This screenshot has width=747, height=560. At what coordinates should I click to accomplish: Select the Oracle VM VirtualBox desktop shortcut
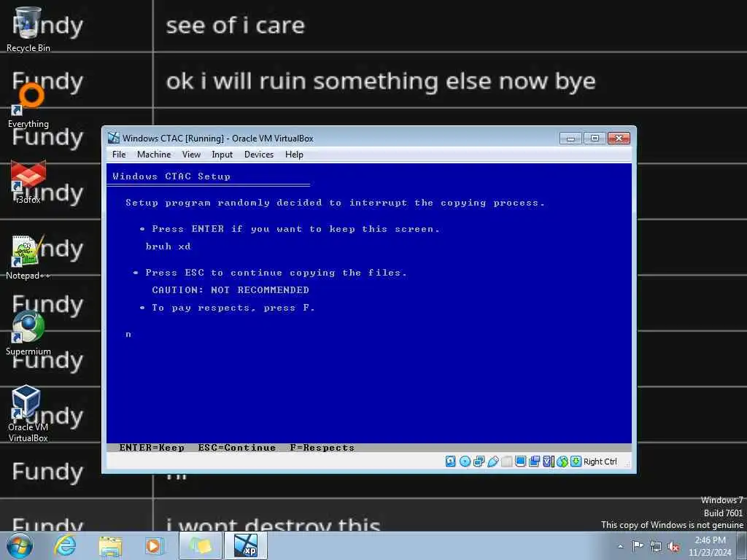(28, 413)
